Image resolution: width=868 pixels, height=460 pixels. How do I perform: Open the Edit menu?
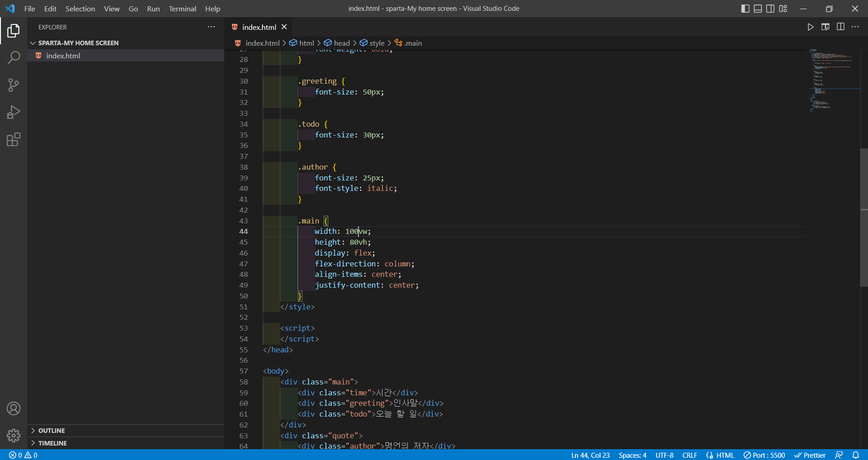(50, 9)
